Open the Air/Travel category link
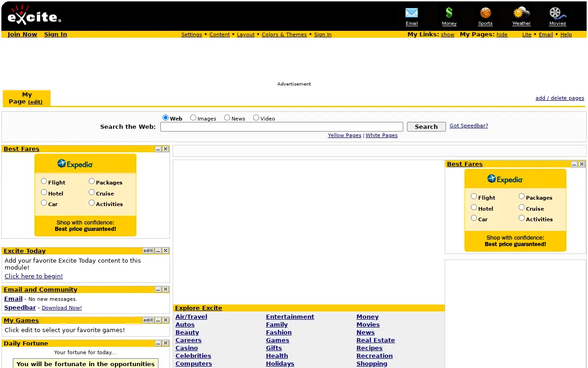Screen dimensions: 588x368 coord(191,317)
